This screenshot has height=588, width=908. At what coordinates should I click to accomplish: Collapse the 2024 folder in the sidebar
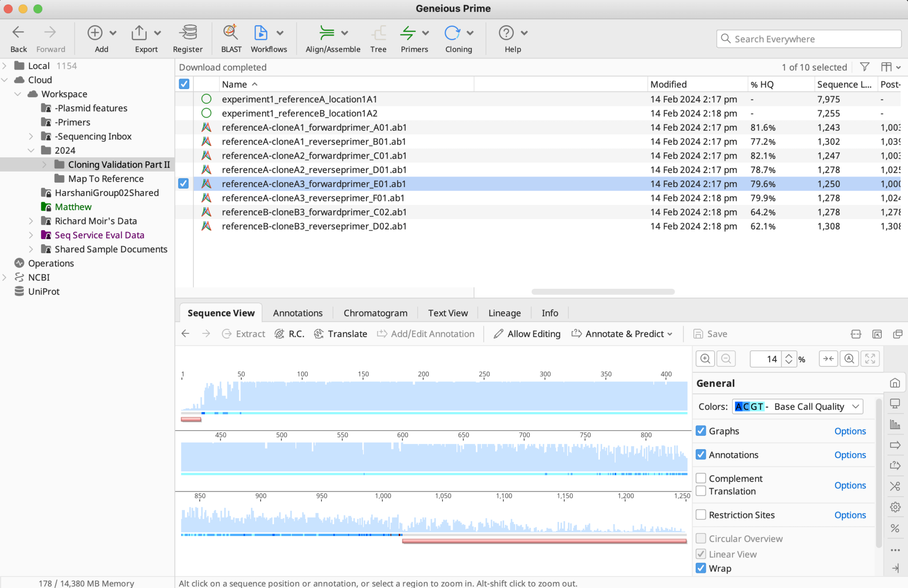tap(31, 150)
